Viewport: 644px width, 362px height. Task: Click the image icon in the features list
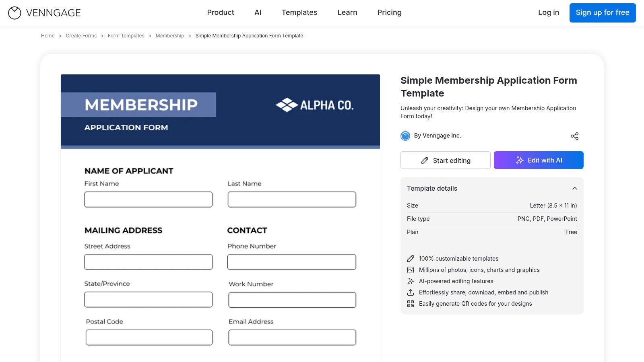[x=411, y=270]
